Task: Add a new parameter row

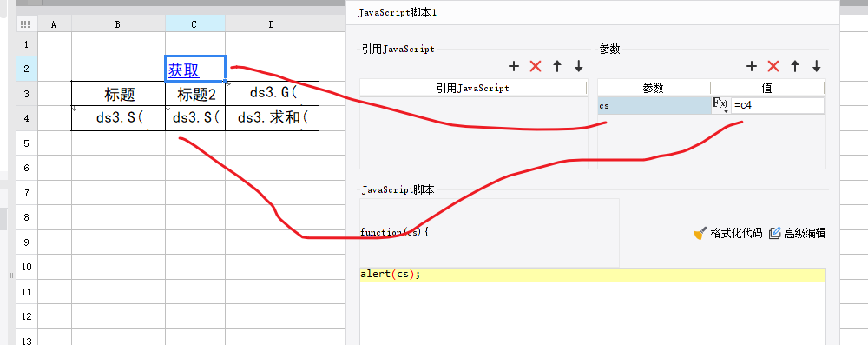Action: [751, 67]
